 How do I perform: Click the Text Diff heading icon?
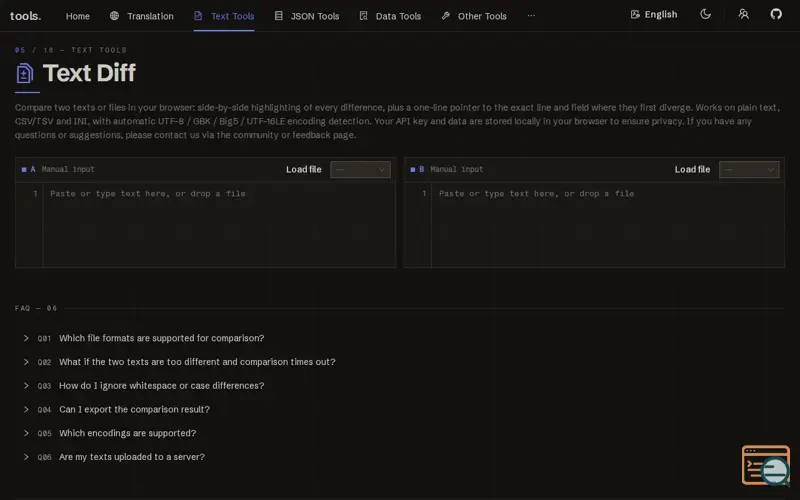tap(24, 73)
